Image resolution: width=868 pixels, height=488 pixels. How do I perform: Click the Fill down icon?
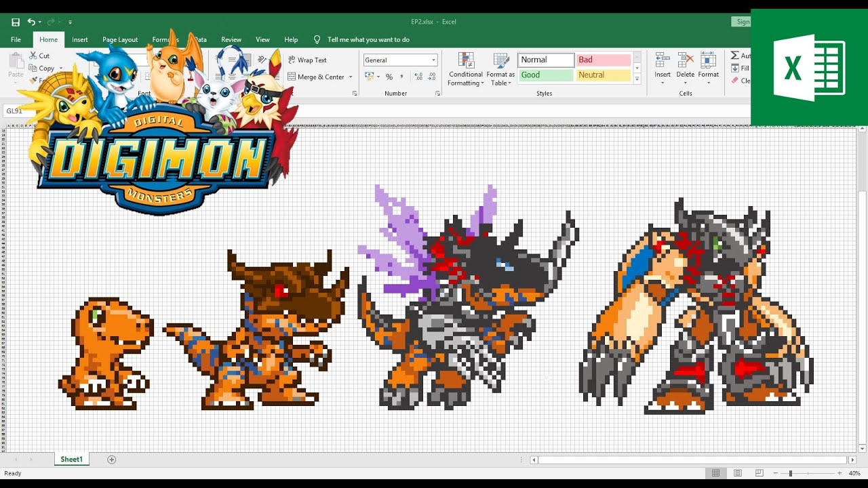click(735, 68)
